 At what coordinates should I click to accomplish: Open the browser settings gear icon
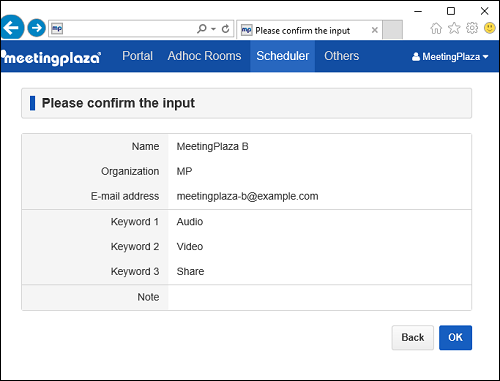click(472, 28)
